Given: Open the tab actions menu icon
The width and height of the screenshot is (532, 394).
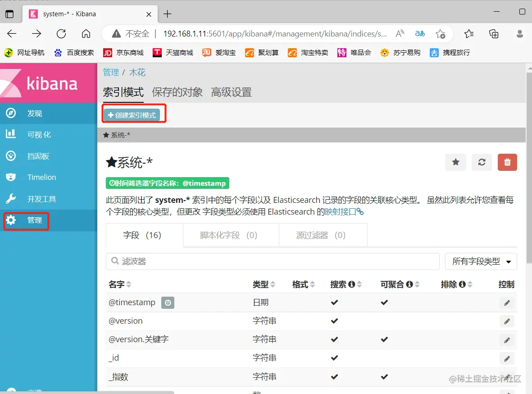Looking at the screenshot, I should click(9, 14).
